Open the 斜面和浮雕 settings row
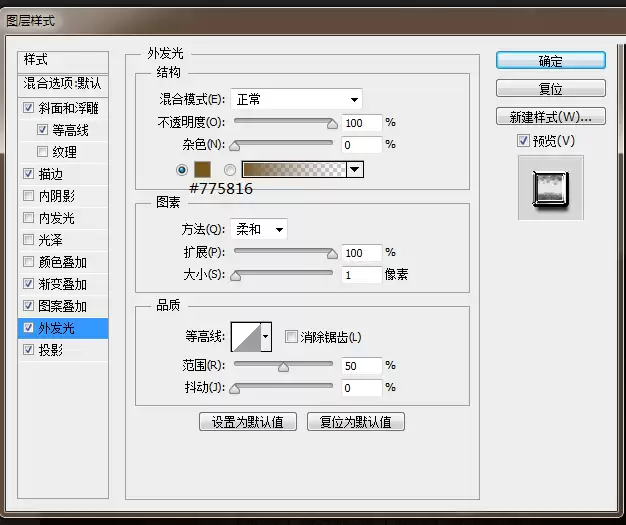Viewport: 626px width, 525px height. [63, 108]
